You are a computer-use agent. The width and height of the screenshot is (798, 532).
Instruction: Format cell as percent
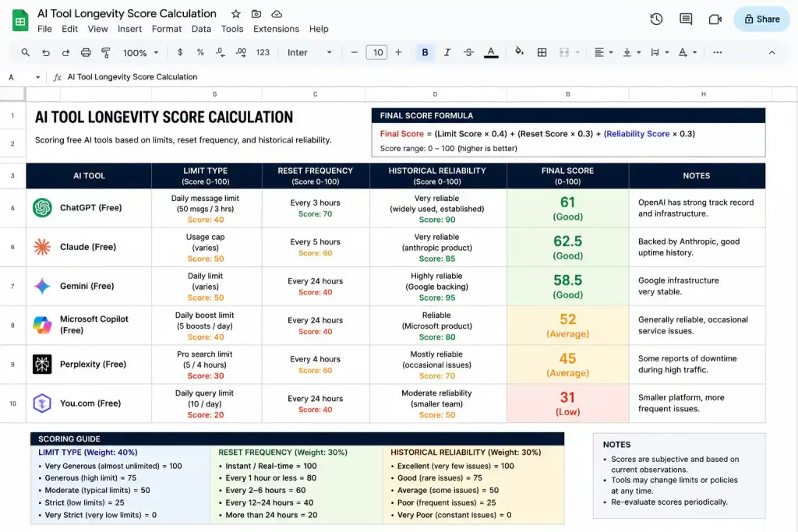(x=200, y=52)
